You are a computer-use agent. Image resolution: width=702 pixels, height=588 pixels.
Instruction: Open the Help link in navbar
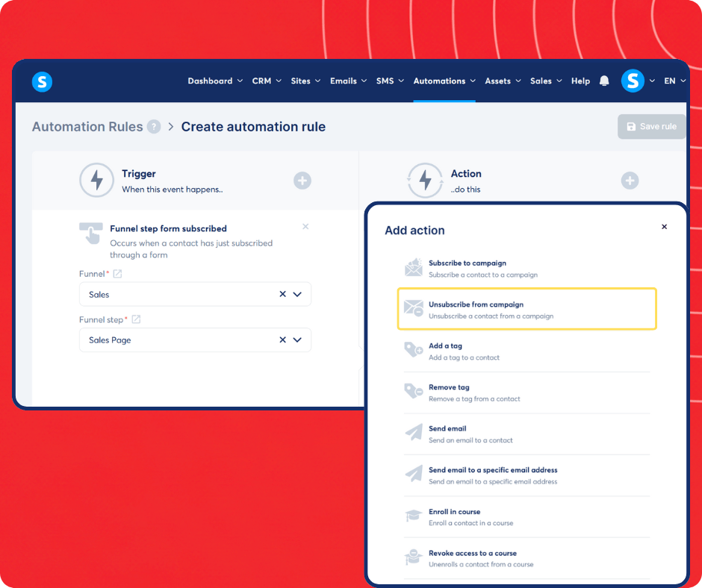coord(580,81)
